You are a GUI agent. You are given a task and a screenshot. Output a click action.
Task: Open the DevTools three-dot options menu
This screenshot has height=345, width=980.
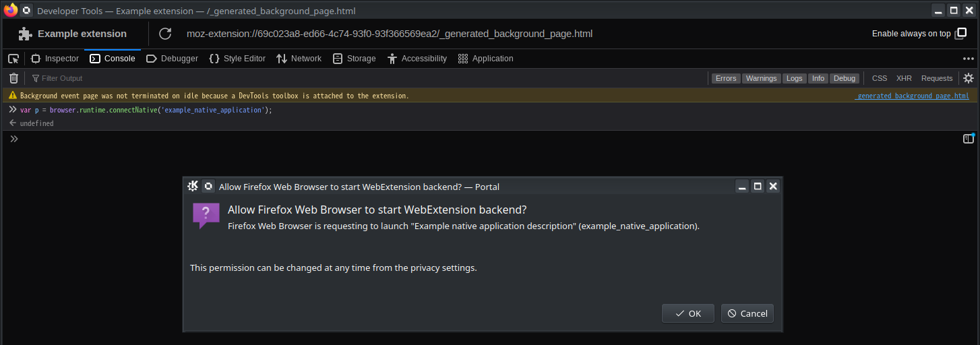tap(969, 59)
